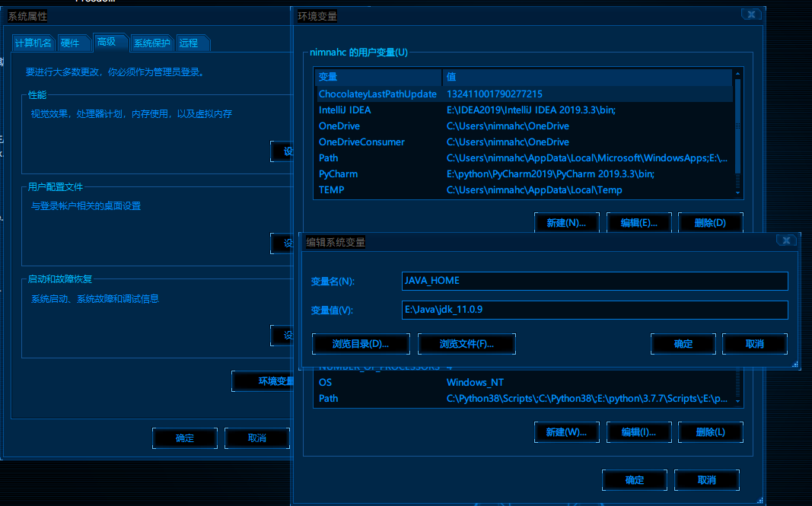
Task: Select the TEMP variable row
Action: pyautogui.click(x=524, y=190)
